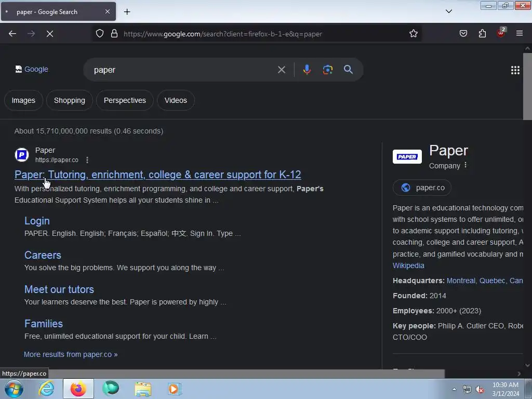This screenshot has width=532, height=399.
Task: Open the Families sitelink
Action: (44, 324)
